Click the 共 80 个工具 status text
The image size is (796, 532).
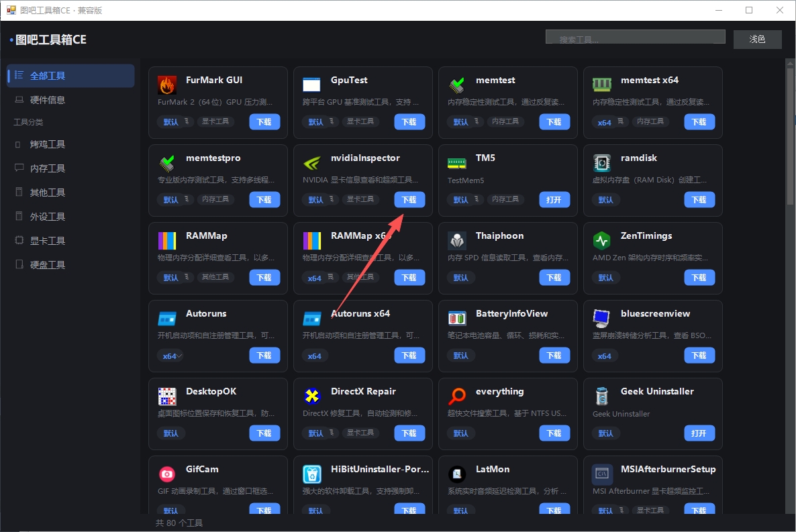(179, 523)
